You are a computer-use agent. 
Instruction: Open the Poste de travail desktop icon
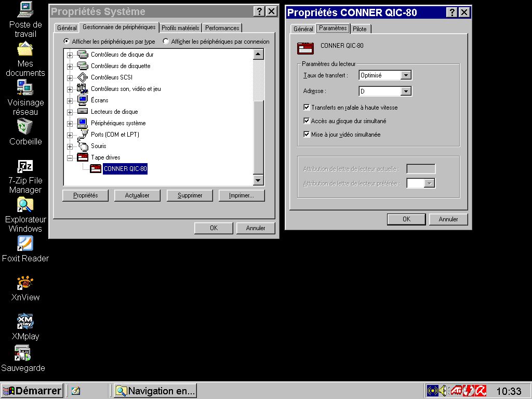(x=25, y=9)
